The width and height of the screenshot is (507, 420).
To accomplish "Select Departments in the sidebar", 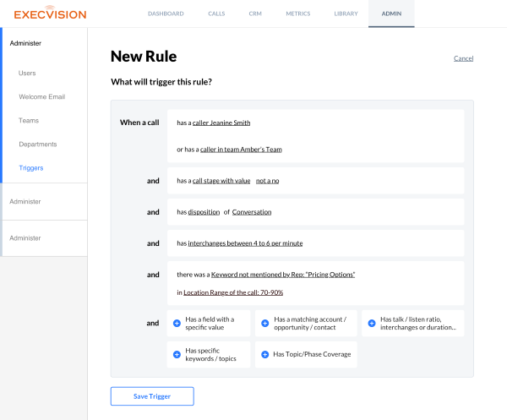I will (x=38, y=145).
